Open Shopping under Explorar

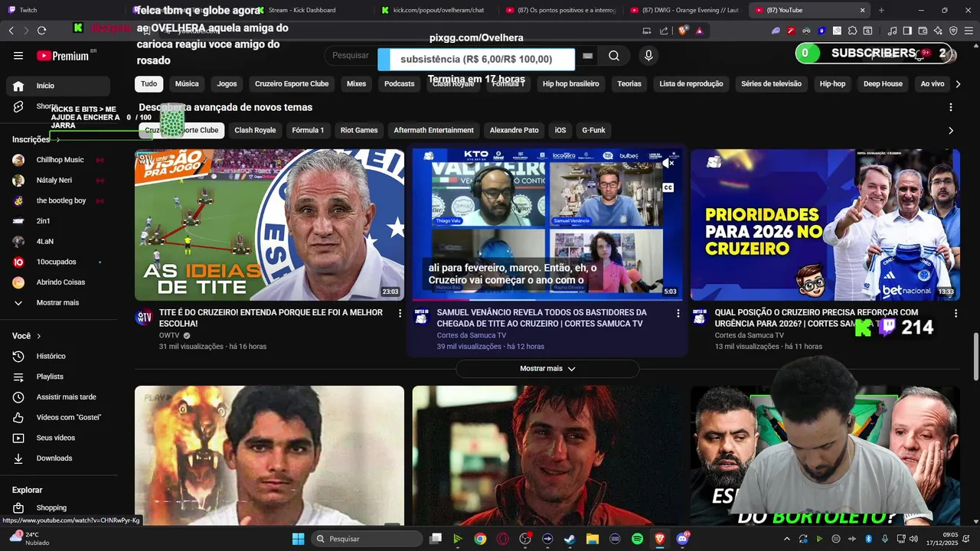(58, 508)
